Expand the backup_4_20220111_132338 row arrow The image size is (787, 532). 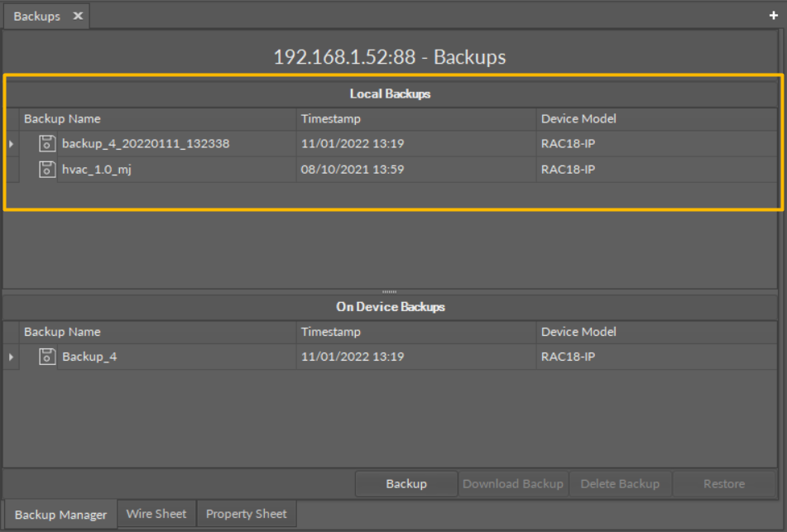pos(11,144)
